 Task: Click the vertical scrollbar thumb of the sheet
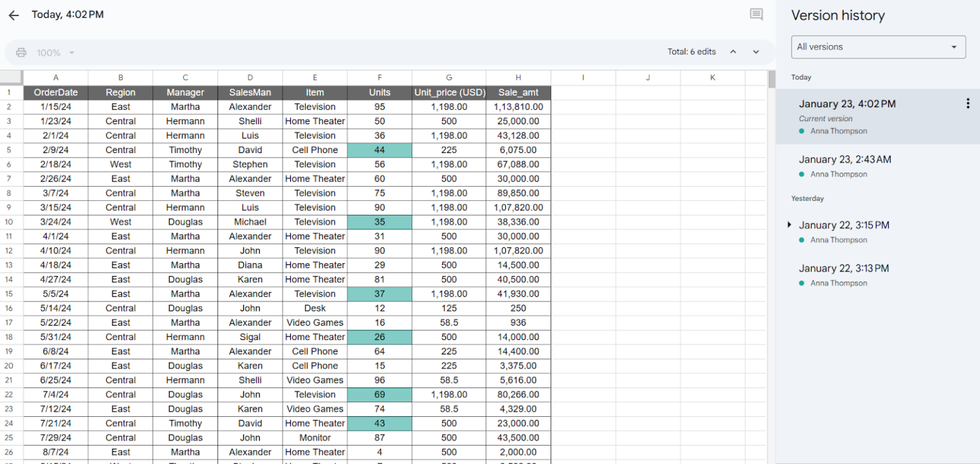click(x=771, y=80)
